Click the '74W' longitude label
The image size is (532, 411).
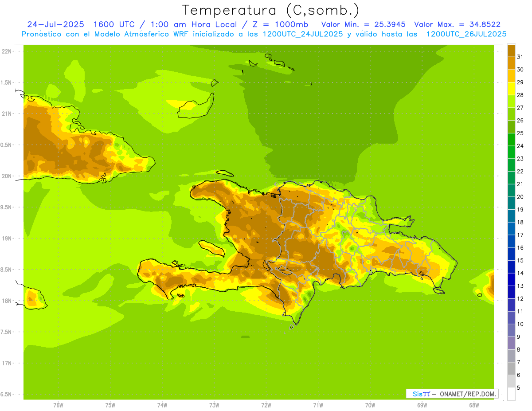[162, 405]
